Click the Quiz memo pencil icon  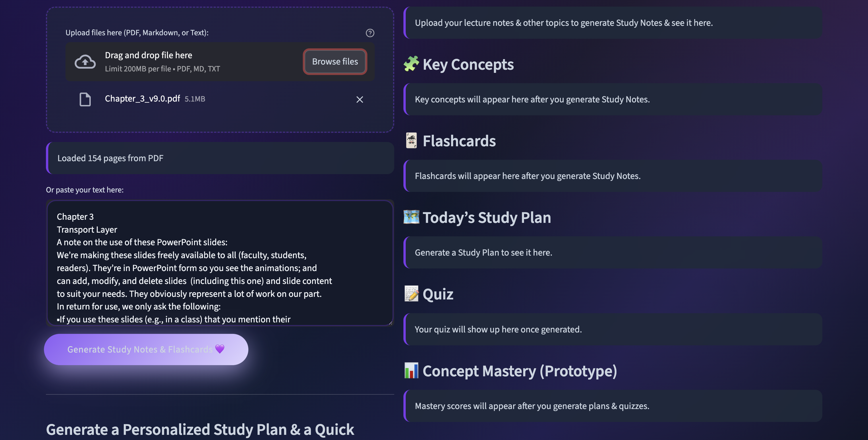[x=411, y=294]
